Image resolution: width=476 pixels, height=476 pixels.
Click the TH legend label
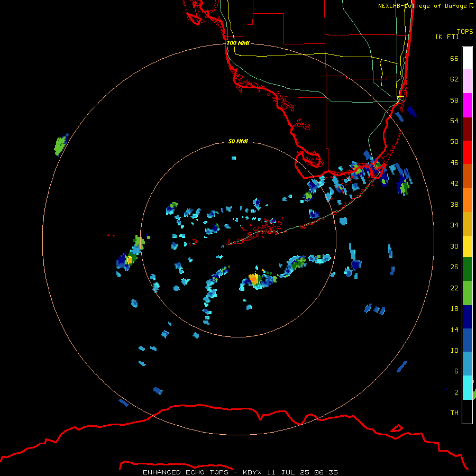tap(454, 413)
